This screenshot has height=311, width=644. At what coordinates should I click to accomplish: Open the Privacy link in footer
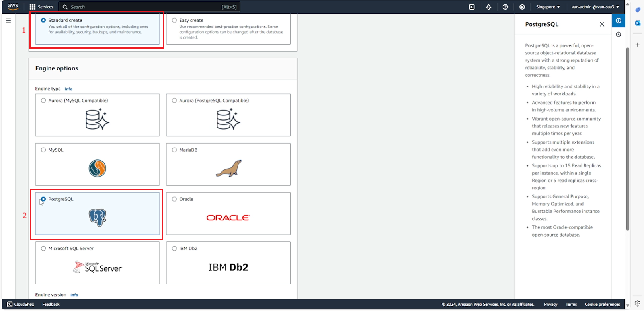click(550, 304)
